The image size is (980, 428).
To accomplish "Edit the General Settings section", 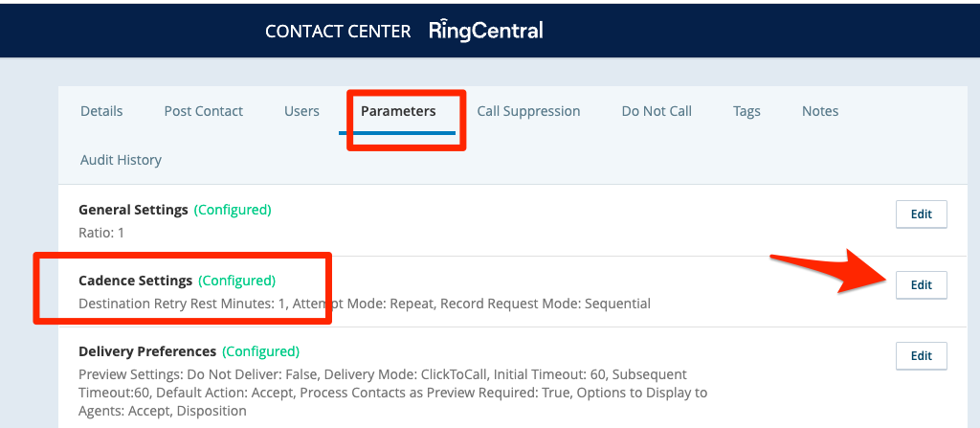I will click(921, 214).
